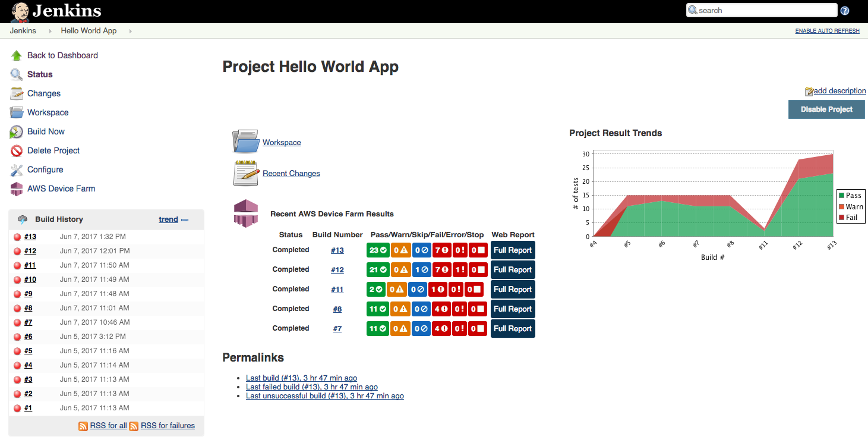The image size is (868, 446).
Task: Click the Changes notepad icon in sidebar
Action: pos(17,93)
